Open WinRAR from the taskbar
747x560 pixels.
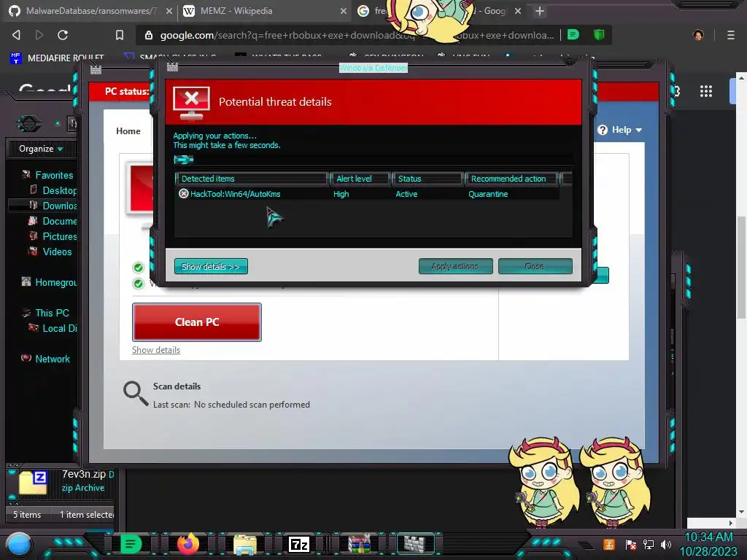tap(359, 544)
